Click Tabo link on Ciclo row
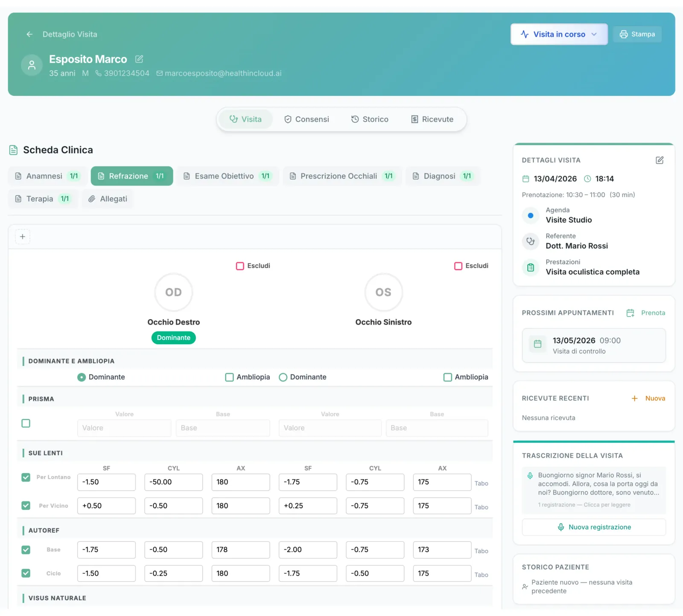This screenshot has height=616, width=683. point(481,575)
